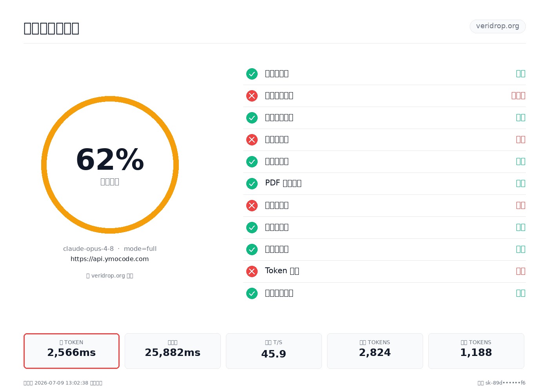Select the 1,188 TOKENS card

coord(476,351)
